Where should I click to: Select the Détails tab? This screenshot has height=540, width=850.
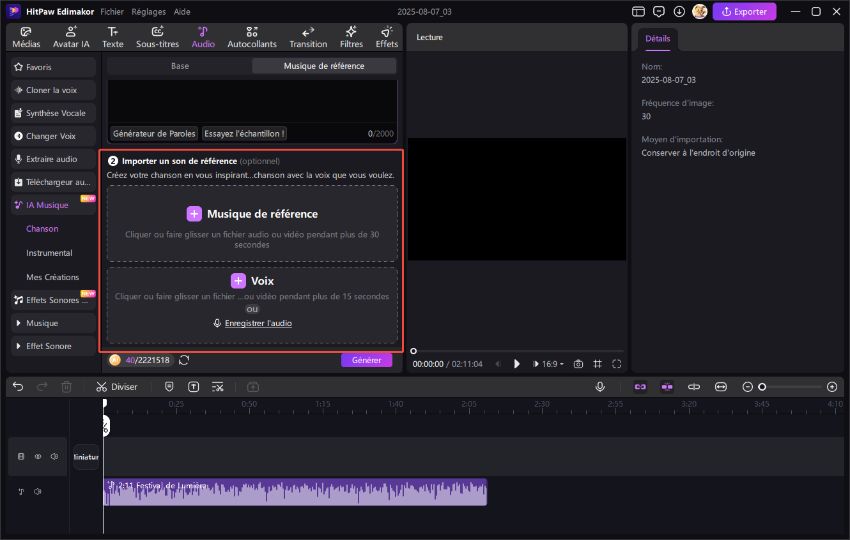pyautogui.click(x=658, y=38)
